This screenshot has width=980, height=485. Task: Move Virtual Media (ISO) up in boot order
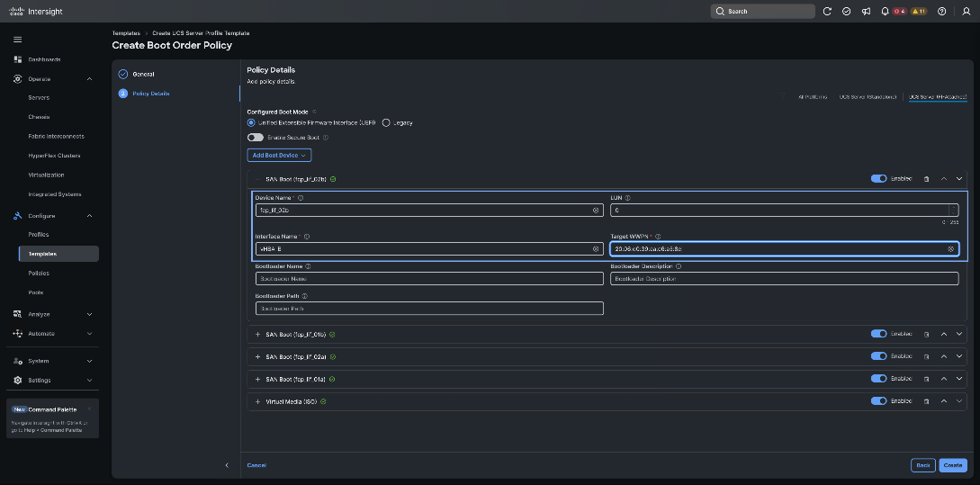pos(944,401)
